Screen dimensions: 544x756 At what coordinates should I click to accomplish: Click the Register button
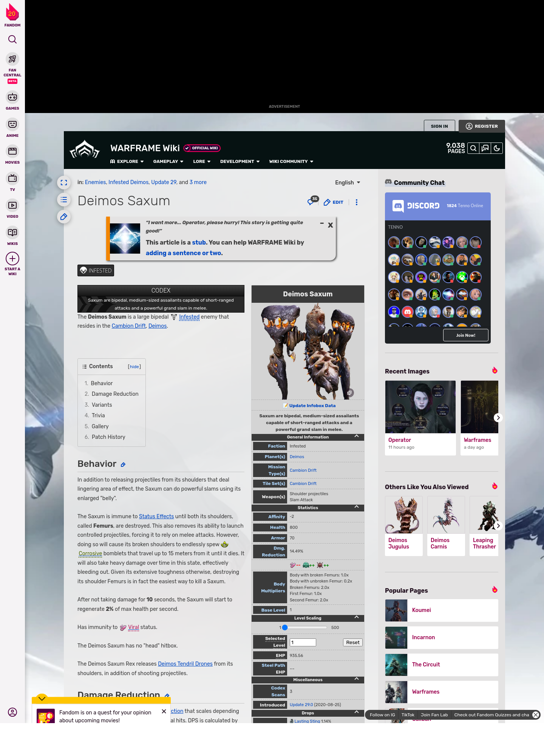coord(482,126)
